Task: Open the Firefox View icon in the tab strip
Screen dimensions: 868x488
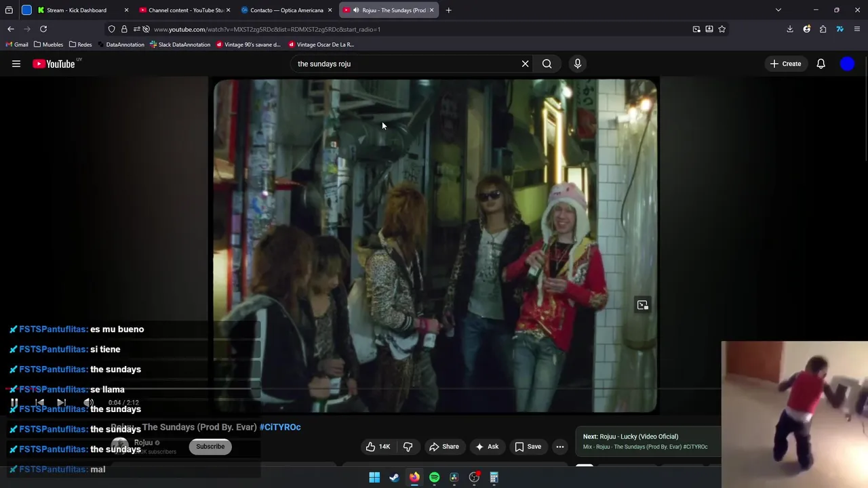Action: tap(9, 10)
